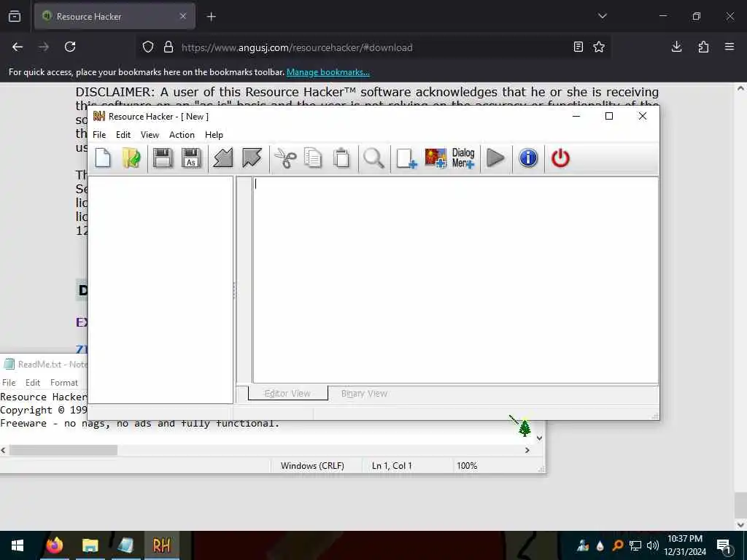Expand Firefox list all tabs chevron
The width and height of the screenshot is (747, 560).
pyautogui.click(x=602, y=16)
